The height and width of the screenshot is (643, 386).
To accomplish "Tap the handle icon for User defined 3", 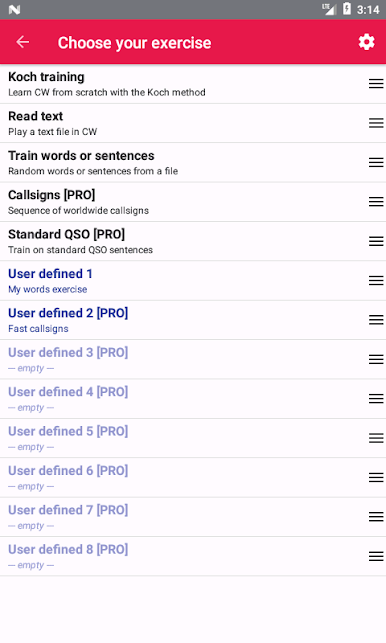I will click(376, 359).
